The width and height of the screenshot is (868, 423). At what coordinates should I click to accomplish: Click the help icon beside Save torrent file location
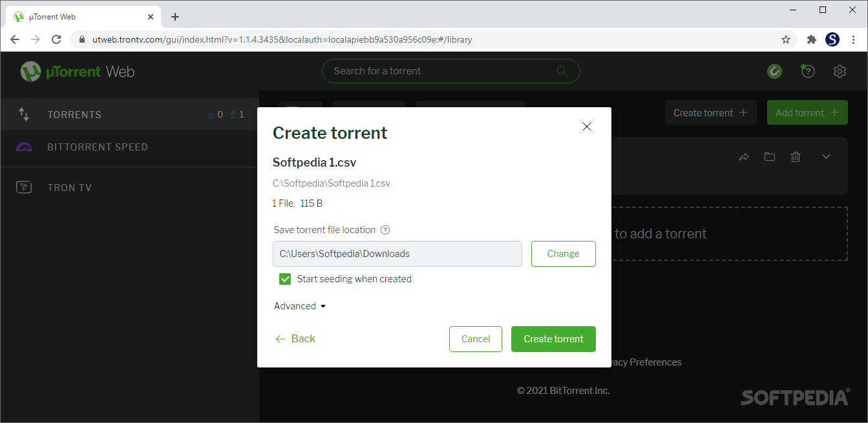[x=385, y=230]
